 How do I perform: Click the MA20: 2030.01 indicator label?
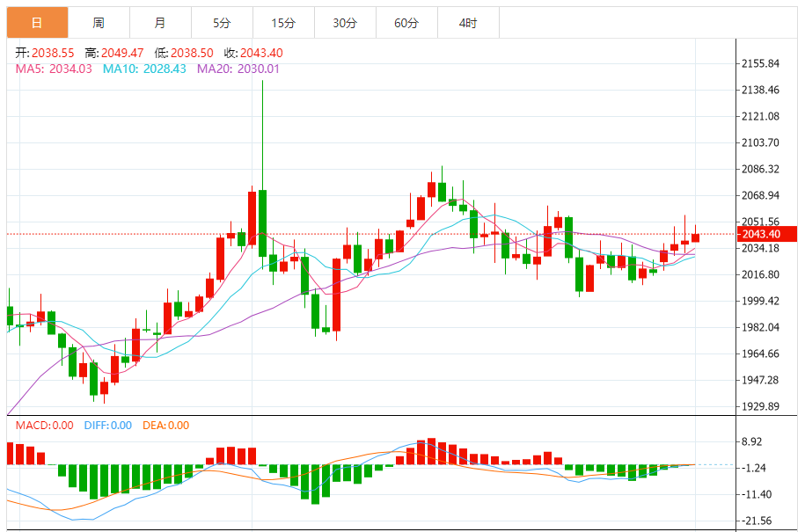pos(238,69)
